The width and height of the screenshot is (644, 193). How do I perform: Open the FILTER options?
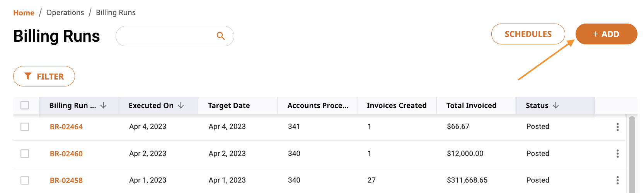[44, 76]
